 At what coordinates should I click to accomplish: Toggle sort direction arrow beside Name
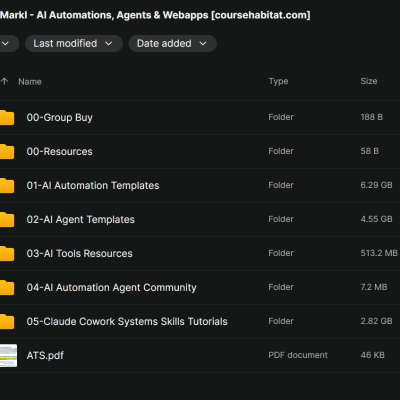(x=4, y=81)
